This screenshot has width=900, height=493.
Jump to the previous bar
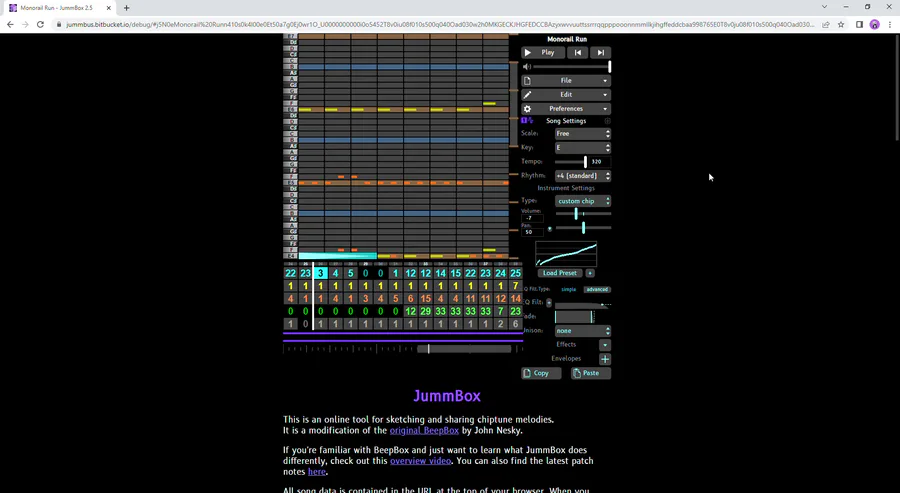[577, 52]
